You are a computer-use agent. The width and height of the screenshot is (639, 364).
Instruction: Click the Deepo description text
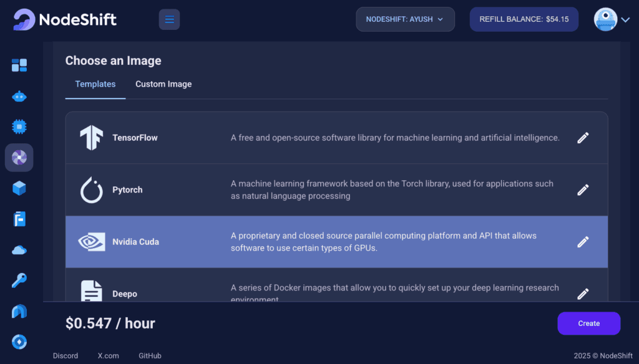(x=395, y=292)
